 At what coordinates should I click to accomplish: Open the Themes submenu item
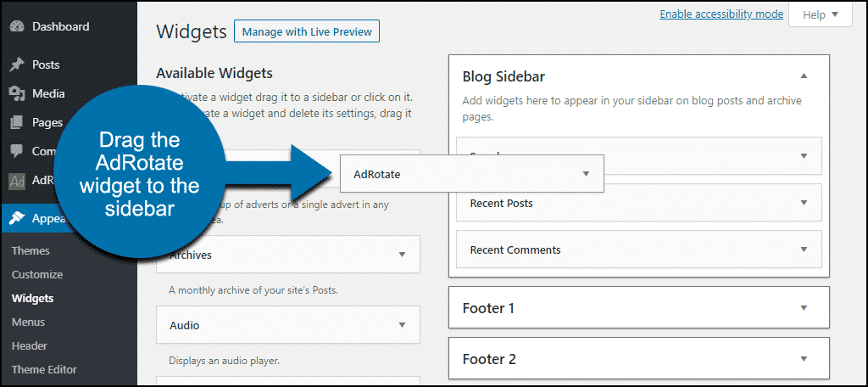tap(31, 250)
